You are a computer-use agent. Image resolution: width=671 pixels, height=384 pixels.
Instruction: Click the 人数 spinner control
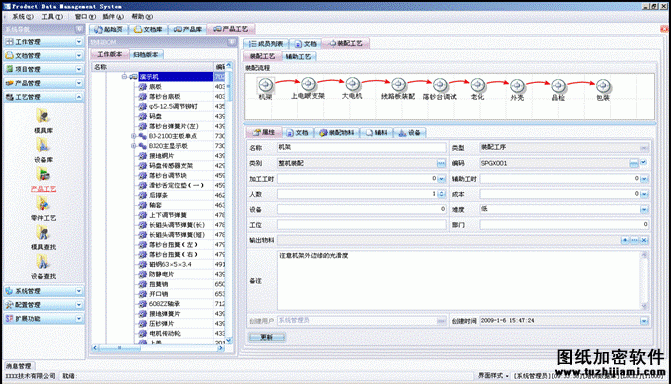(442, 194)
